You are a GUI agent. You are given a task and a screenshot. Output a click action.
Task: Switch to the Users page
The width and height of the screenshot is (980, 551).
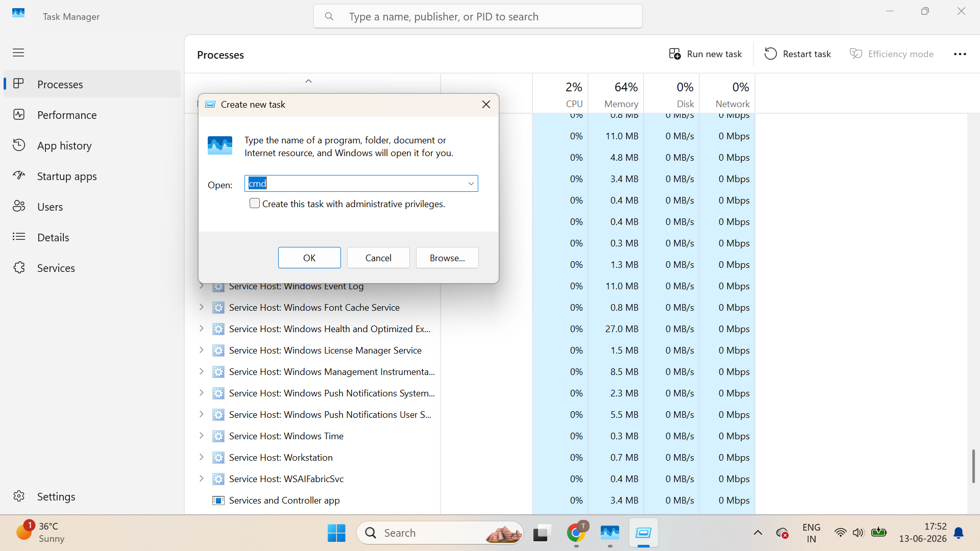point(92,207)
